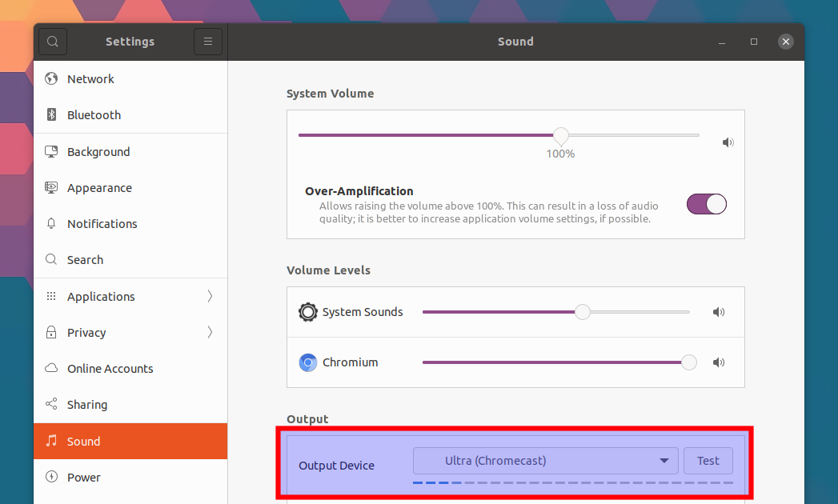Open the Settings hamburger menu

(x=208, y=41)
